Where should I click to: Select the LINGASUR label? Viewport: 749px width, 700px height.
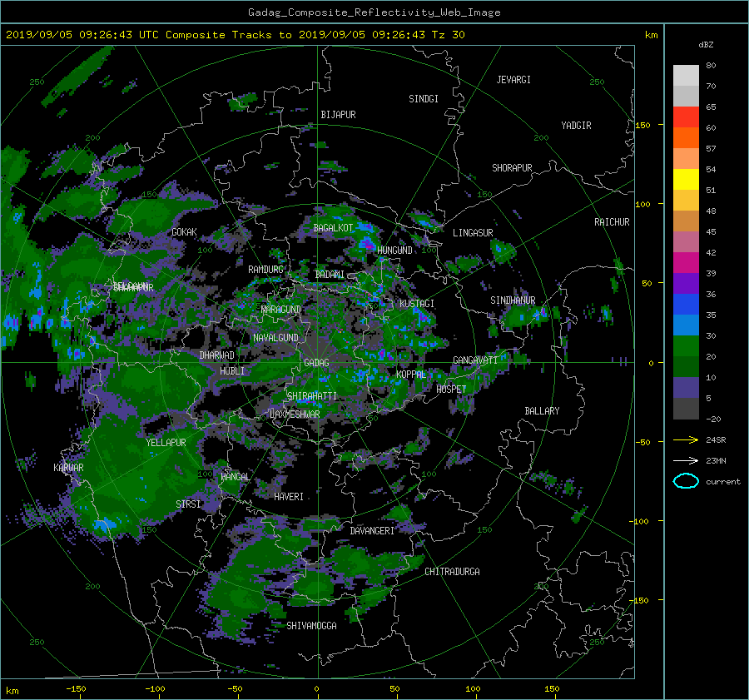click(x=473, y=233)
